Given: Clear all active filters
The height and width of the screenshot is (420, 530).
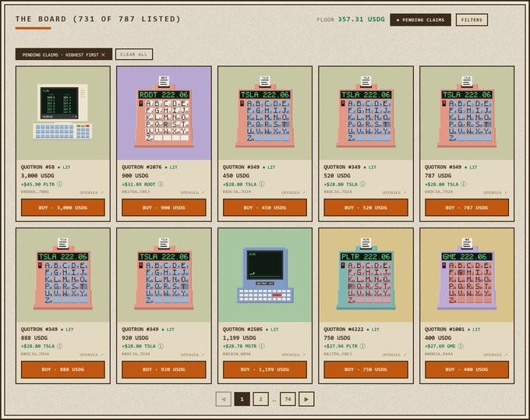Looking at the screenshot, I should click(x=134, y=55).
